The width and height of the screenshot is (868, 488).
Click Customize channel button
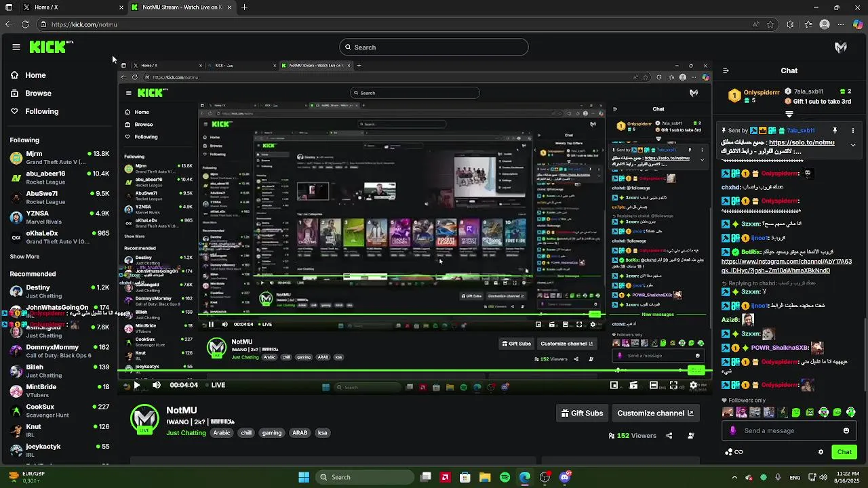pos(655,413)
